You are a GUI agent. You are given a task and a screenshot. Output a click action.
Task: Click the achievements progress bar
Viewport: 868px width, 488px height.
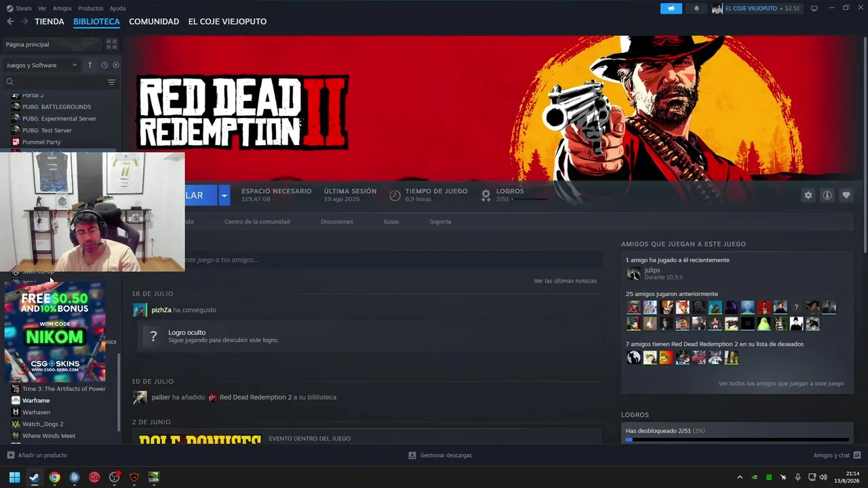[x=737, y=440]
